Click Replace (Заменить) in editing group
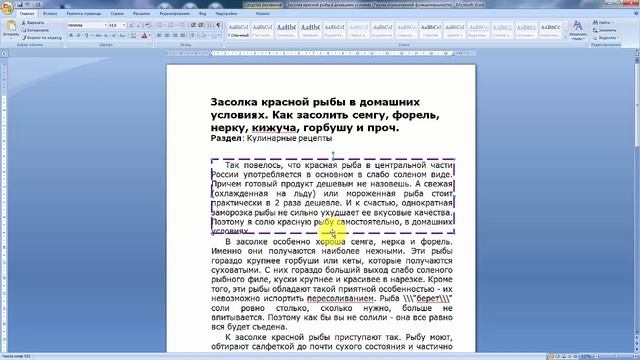The image size is (640, 360). pyautogui.click(x=606, y=30)
